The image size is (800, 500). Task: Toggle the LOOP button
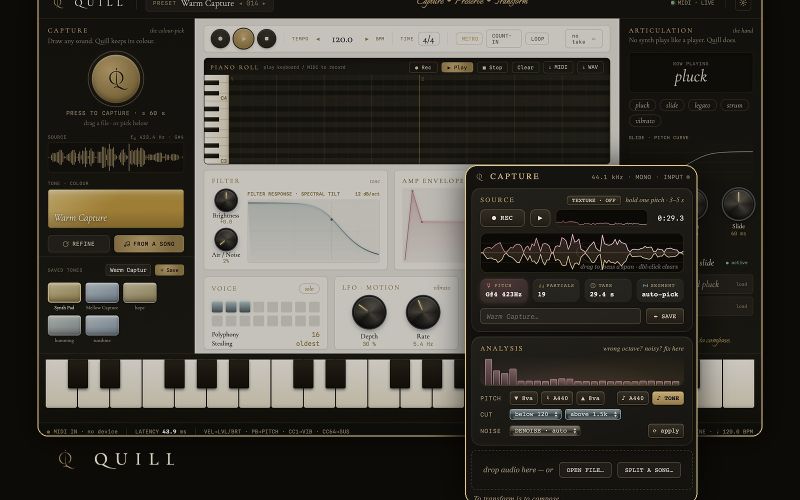pyautogui.click(x=537, y=39)
